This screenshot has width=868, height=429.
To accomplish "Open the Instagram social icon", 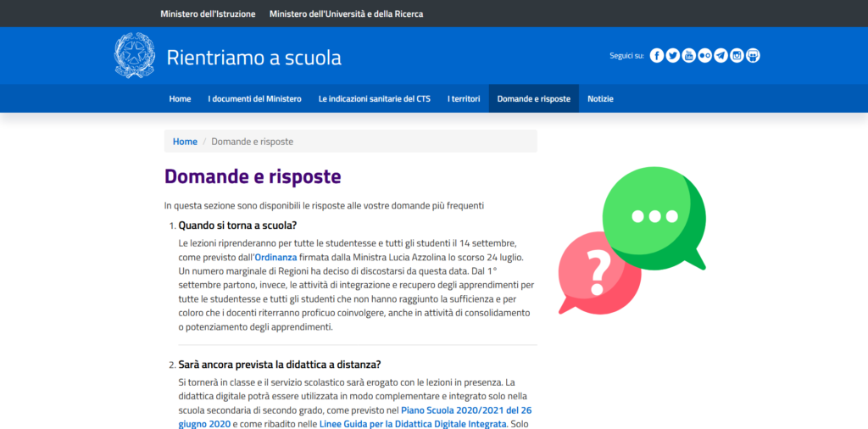I will 737,55.
